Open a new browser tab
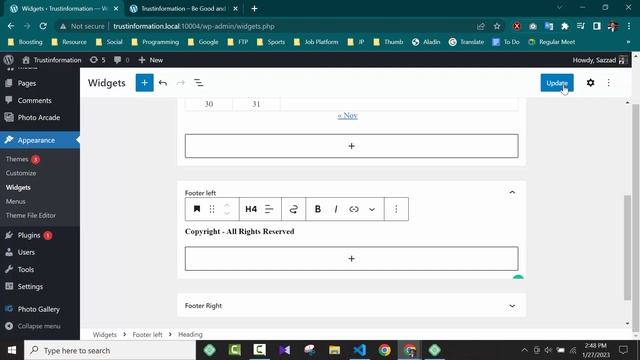640x360 pixels. click(254, 9)
